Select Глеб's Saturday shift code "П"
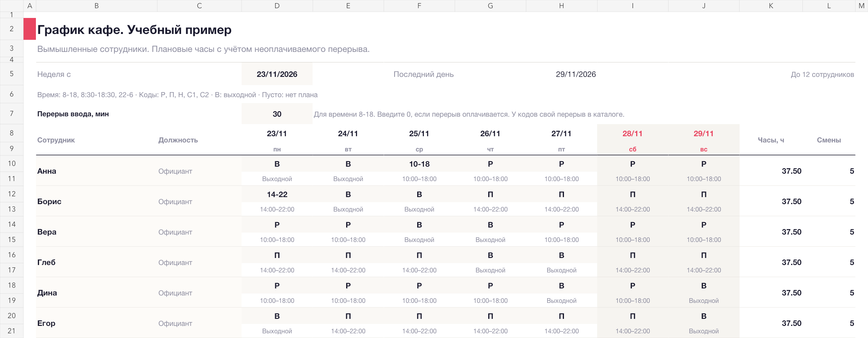 coord(632,255)
